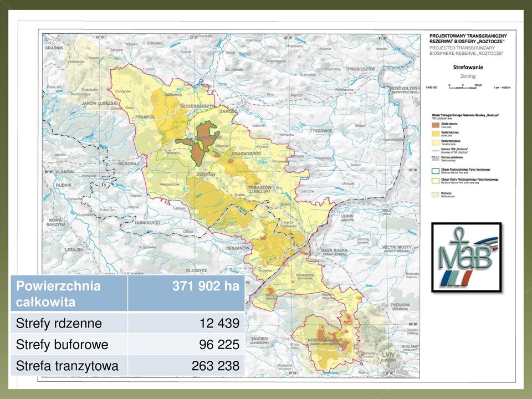
Task: Click the 'Zoning' subtitle
Action: (468, 76)
